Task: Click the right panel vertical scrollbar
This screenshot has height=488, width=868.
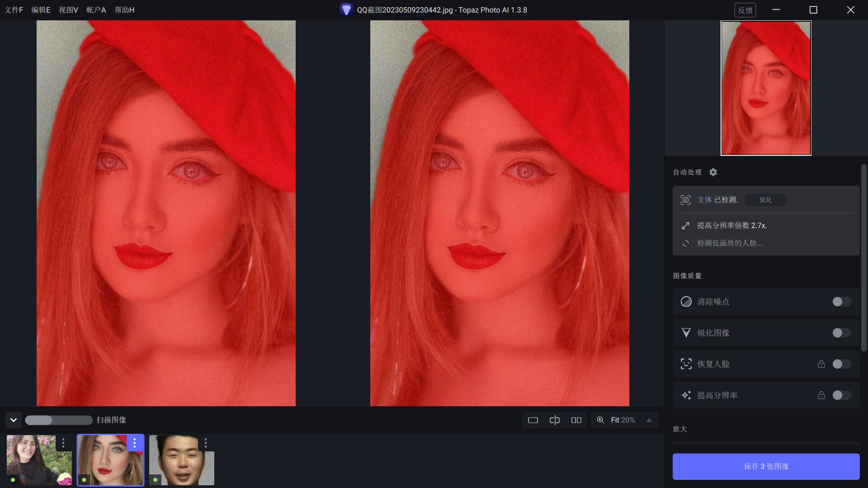Action: (x=864, y=258)
